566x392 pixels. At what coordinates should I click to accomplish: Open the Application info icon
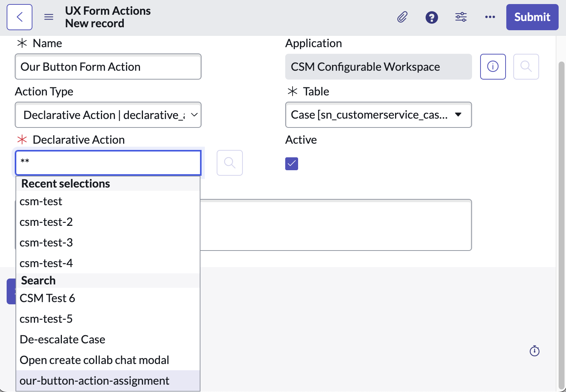493,67
